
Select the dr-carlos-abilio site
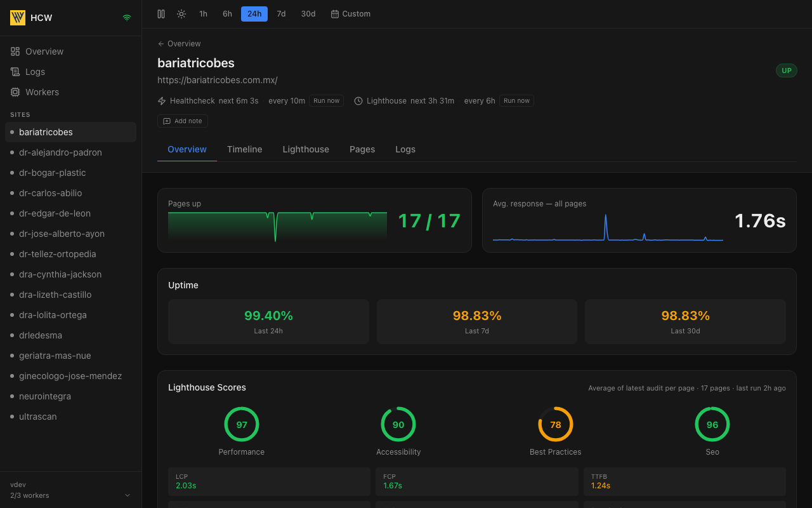pyautogui.click(x=70, y=193)
